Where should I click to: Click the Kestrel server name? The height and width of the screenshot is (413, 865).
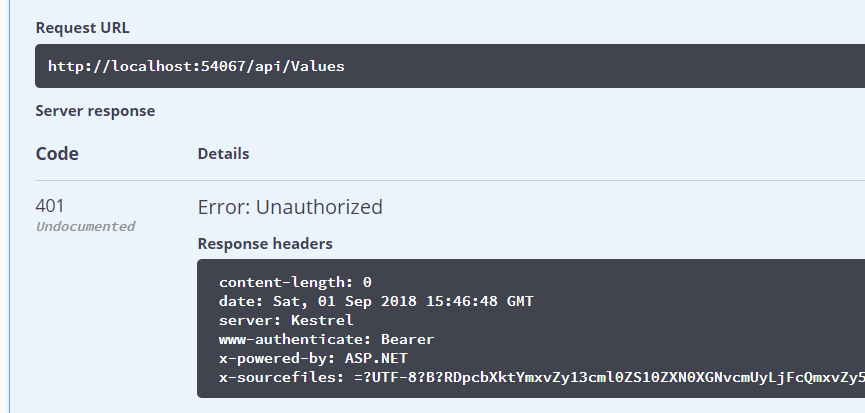[x=322, y=320]
